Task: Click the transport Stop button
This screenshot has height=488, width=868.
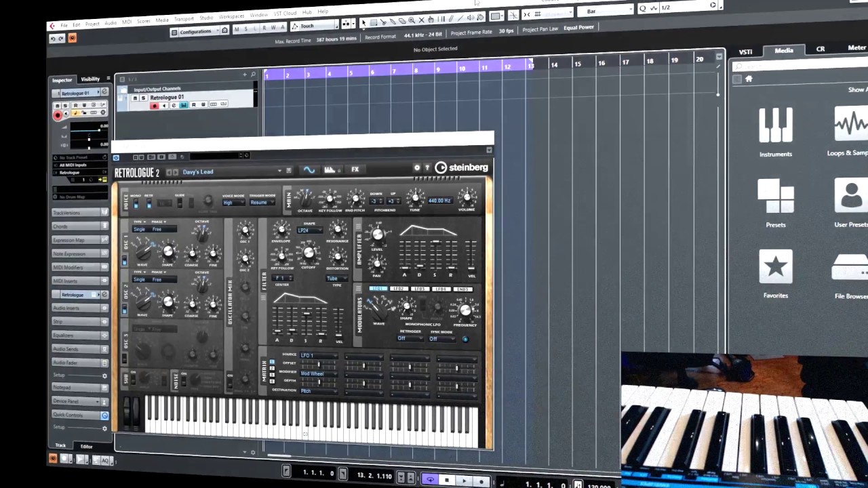Action: coord(447,481)
